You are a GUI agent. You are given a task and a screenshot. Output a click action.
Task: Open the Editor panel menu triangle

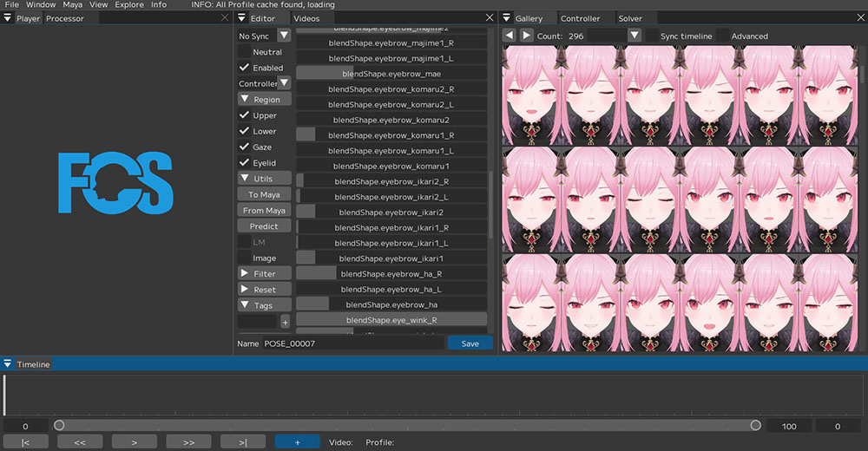(x=241, y=17)
